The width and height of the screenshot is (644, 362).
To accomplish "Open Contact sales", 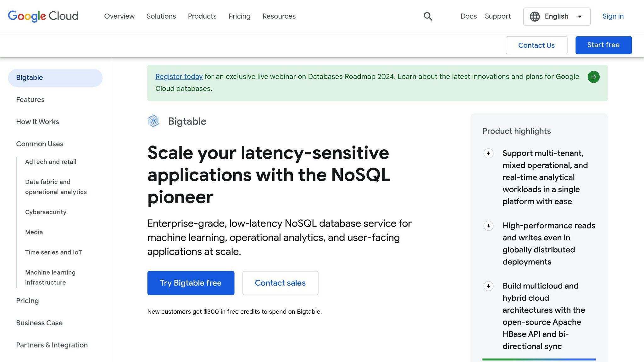I will (280, 283).
